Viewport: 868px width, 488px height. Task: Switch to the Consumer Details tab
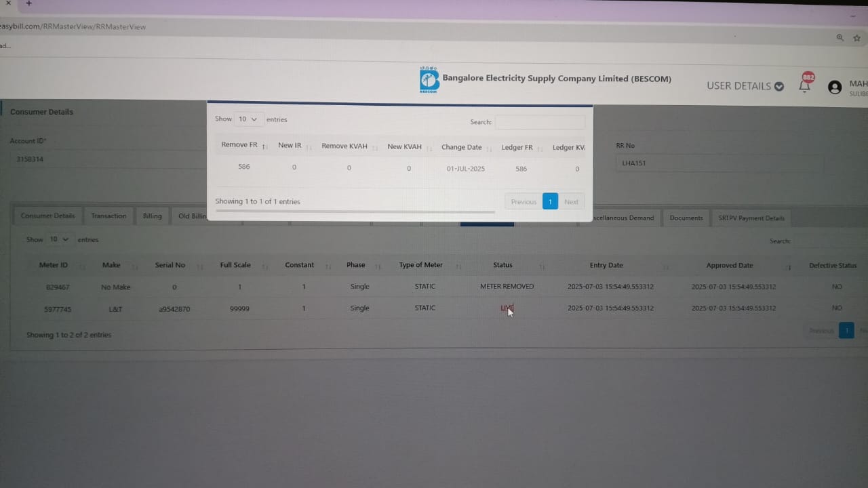click(x=47, y=216)
